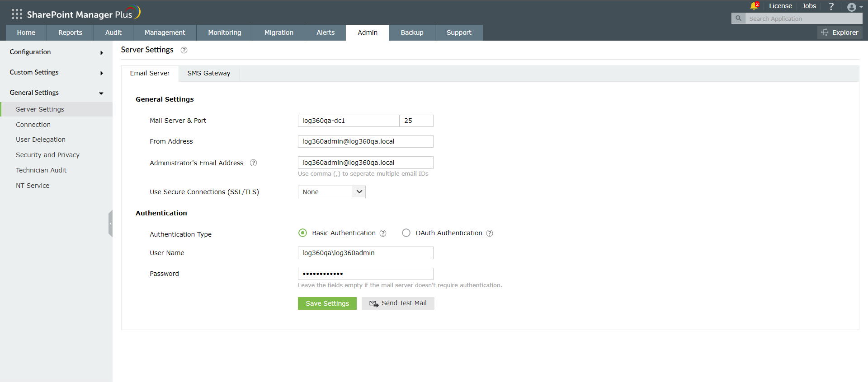
Task: Click the Save Settings button
Action: click(327, 303)
